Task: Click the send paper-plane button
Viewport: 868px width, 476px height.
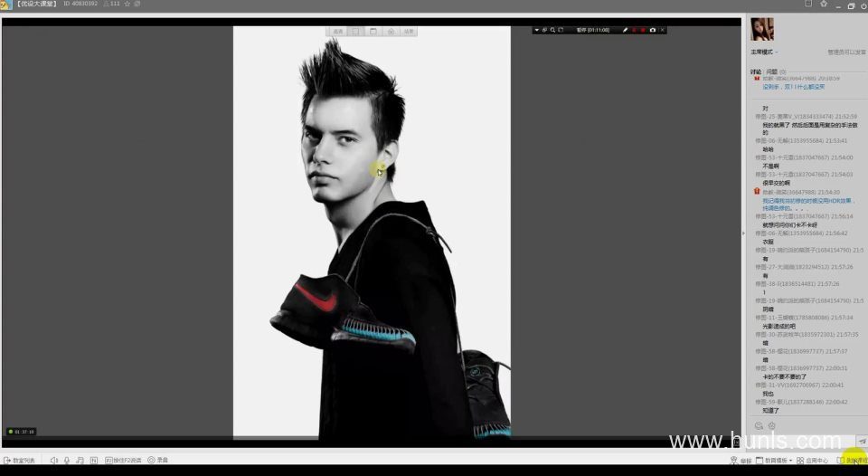Action: (862, 441)
